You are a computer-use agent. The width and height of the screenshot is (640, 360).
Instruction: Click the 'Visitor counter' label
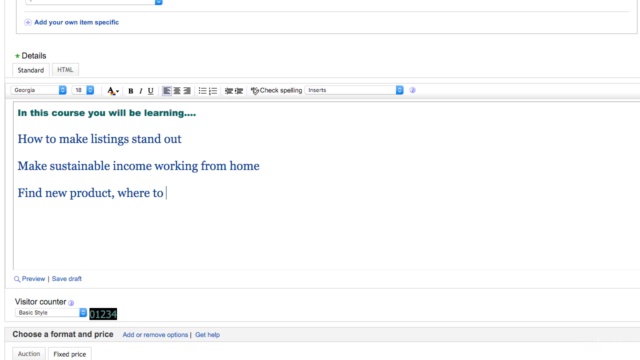pyautogui.click(x=40, y=302)
